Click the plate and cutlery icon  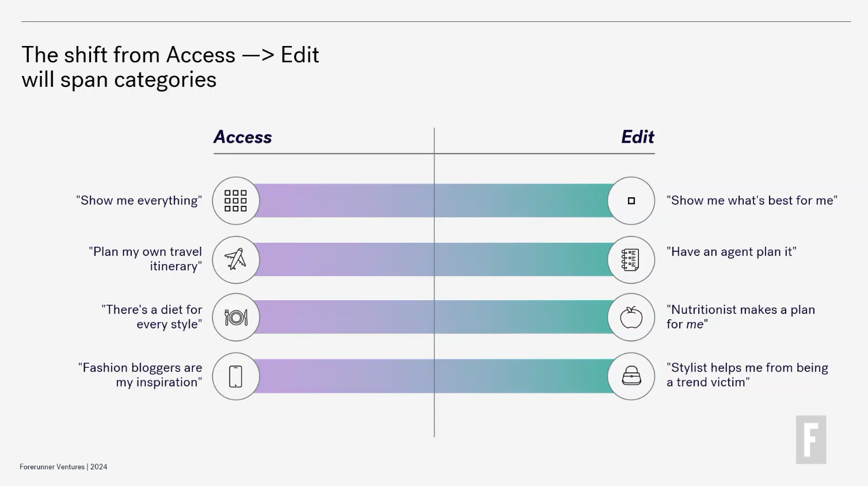coord(235,317)
